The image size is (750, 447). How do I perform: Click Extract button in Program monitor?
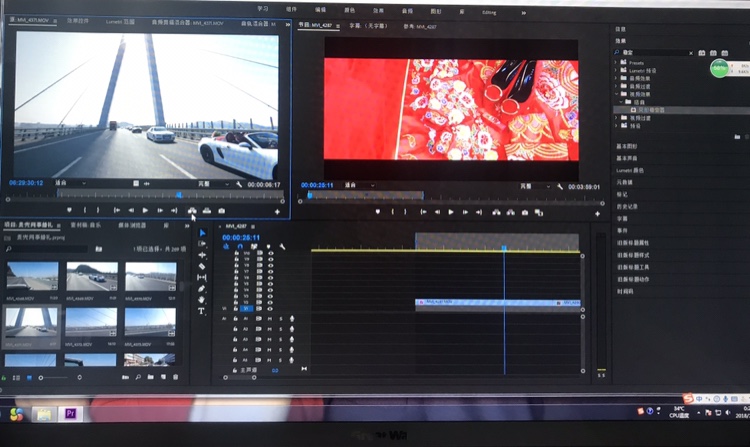511,212
